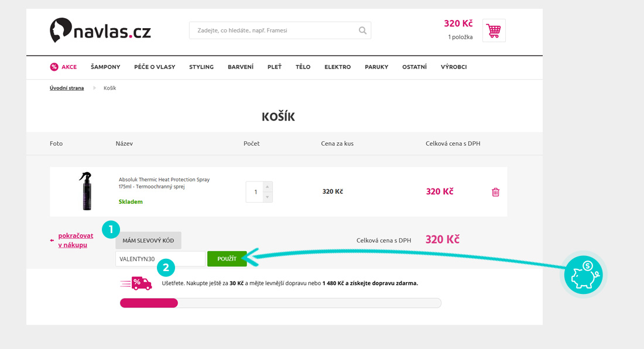Go to Úvodní strana breadcrumb

pyautogui.click(x=67, y=88)
